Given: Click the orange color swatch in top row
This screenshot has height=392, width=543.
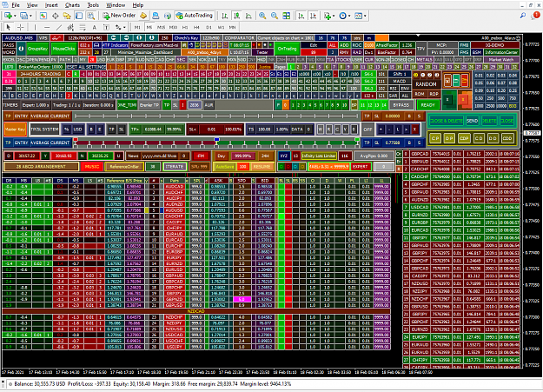Looking at the screenshot, I should (x=382, y=37).
